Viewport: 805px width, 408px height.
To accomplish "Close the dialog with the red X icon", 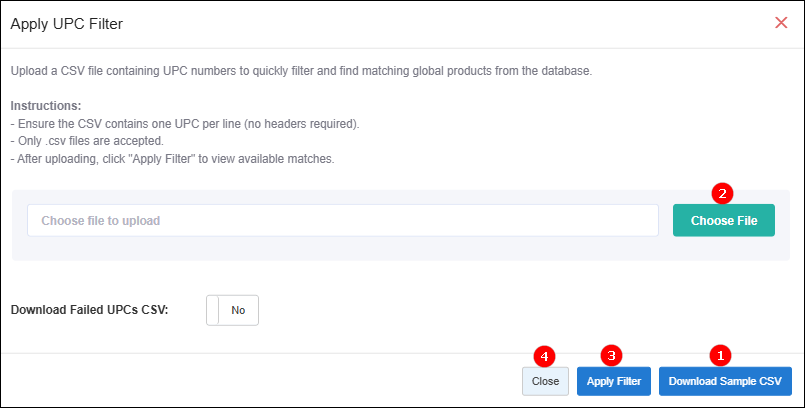I will [x=781, y=22].
